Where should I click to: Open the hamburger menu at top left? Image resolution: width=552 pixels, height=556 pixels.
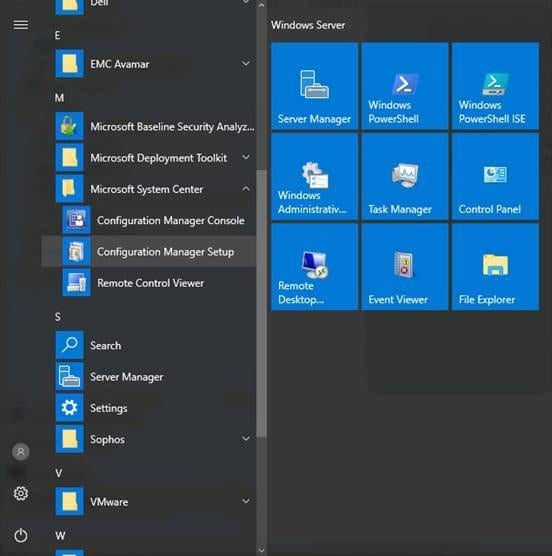(x=21, y=25)
